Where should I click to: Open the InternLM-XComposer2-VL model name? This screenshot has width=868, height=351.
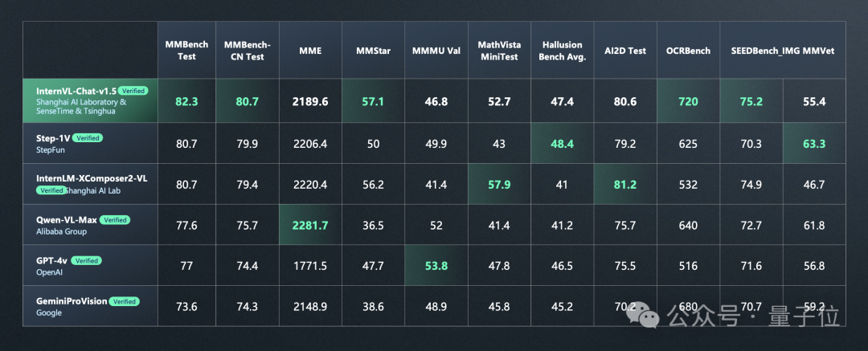click(x=92, y=178)
